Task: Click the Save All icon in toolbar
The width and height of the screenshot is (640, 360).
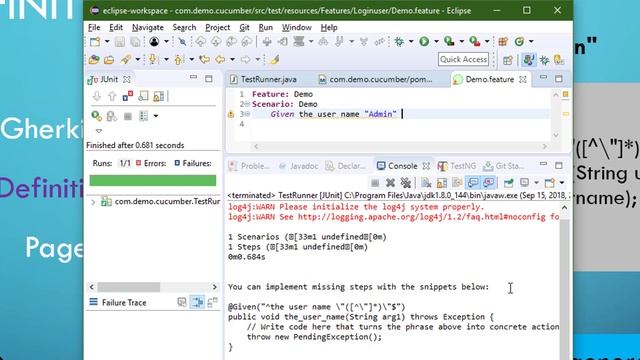Action: tap(135, 42)
